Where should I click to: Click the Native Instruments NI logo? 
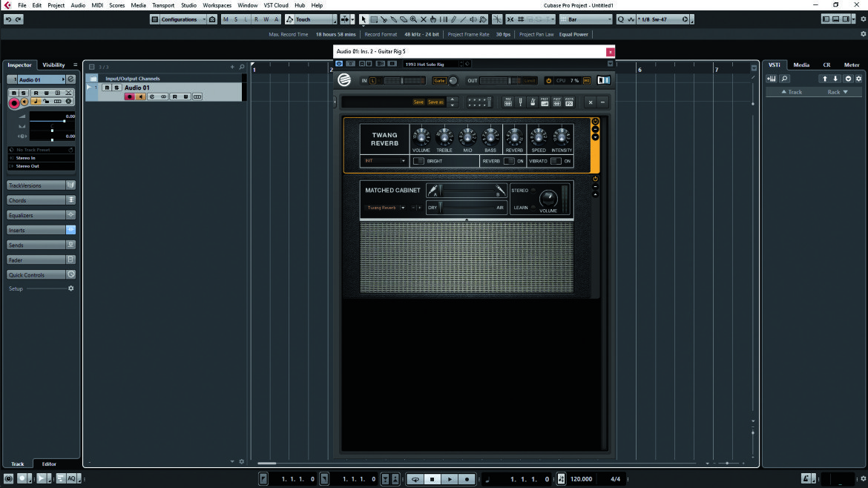(x=603, y=80)
